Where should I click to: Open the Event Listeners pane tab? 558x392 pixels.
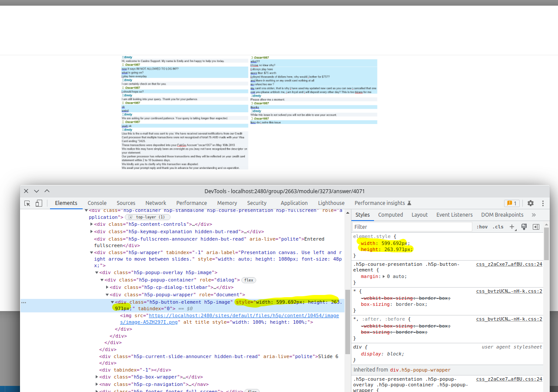[x=454, y=215]
